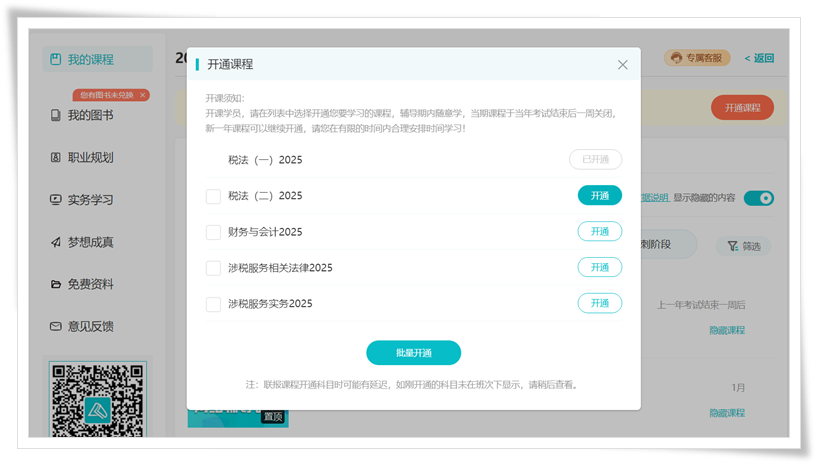Click the 专属客服 headset button
The height and width of the screenshot is (464, 816).
697,58
